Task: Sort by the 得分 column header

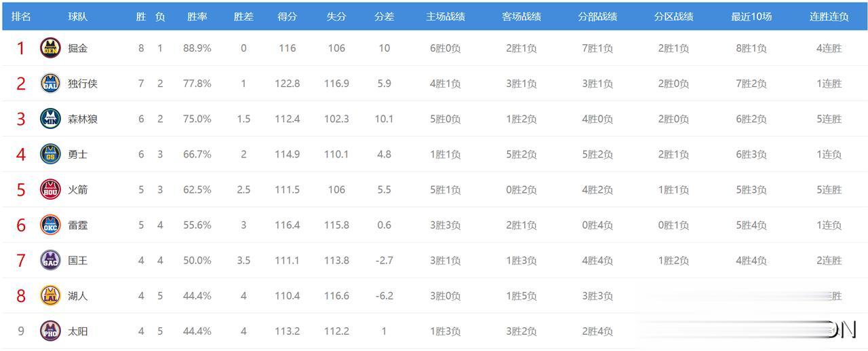Action: coord(288,16)
